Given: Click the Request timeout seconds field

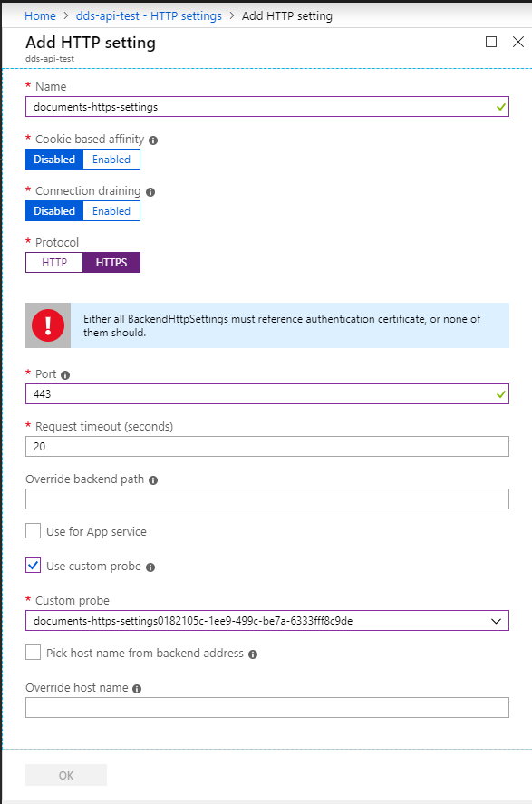Looking at the screenshot, I should click(x=266, y=446).
